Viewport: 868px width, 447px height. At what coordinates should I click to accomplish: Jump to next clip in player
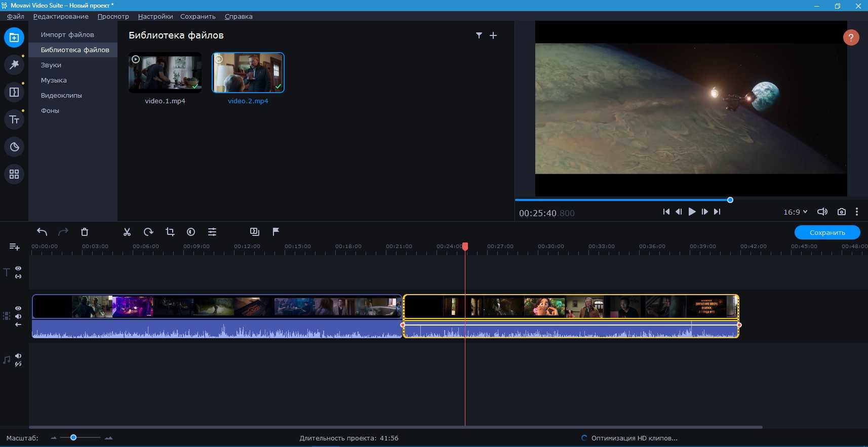pos(717,212)
